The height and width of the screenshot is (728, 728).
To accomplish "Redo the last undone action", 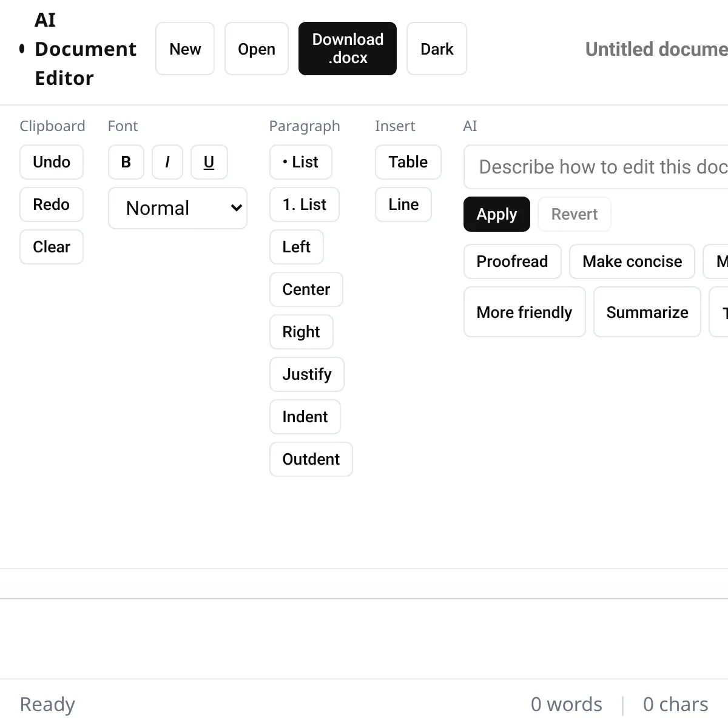I will [52, 204].
